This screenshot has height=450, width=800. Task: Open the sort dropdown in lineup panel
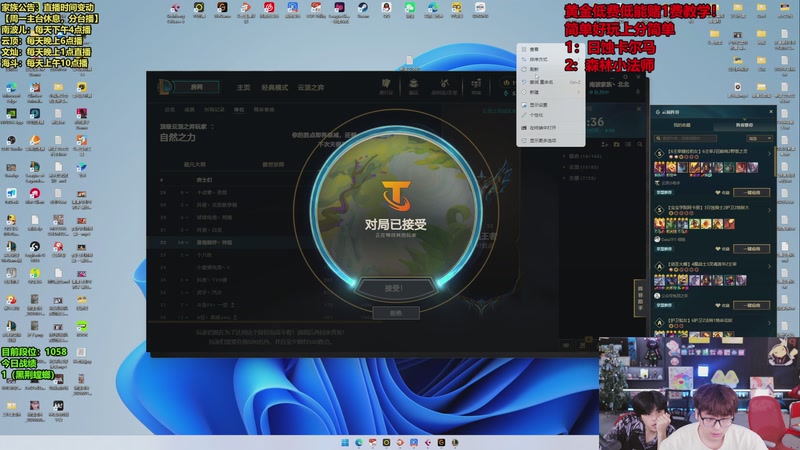coord(760,138)
